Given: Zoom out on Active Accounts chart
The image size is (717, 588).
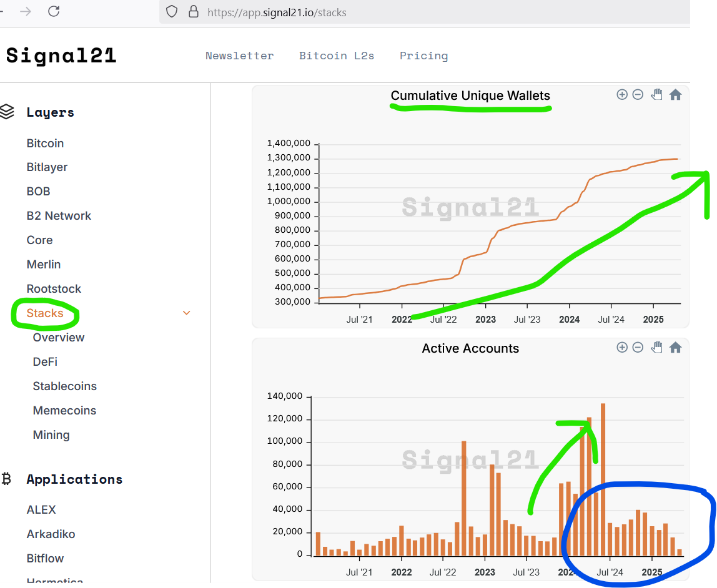Looking at the screenshot, I should tap(638, 347).
